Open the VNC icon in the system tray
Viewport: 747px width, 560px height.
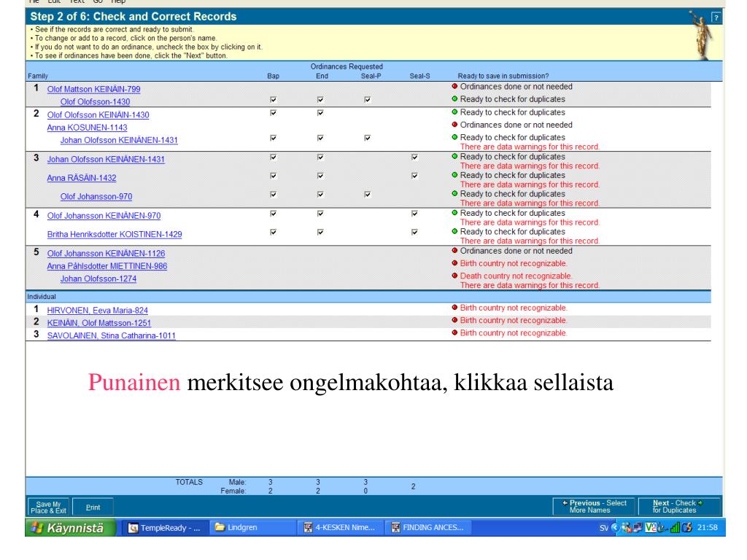(x=650, y=528)
